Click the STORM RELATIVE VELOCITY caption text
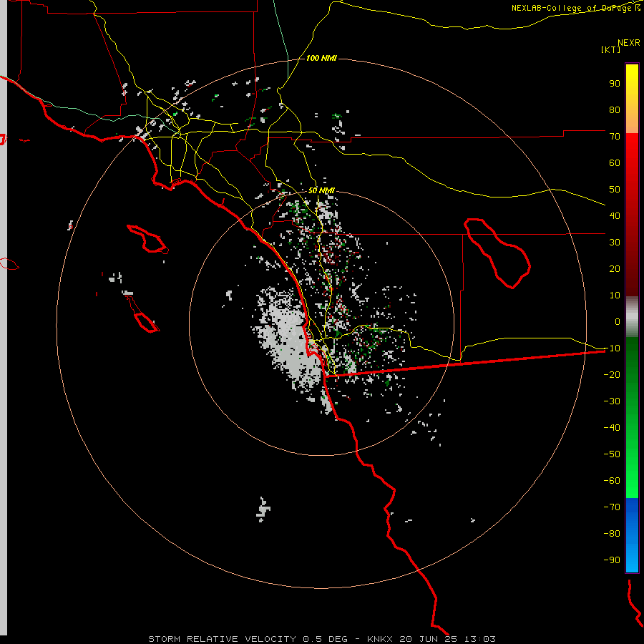Screen dimensions: 644x644 pyautogui.click(x=223, y=639)
